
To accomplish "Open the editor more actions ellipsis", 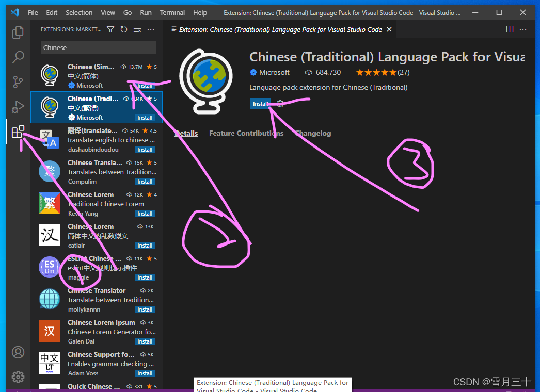I will tap(523, 29).
